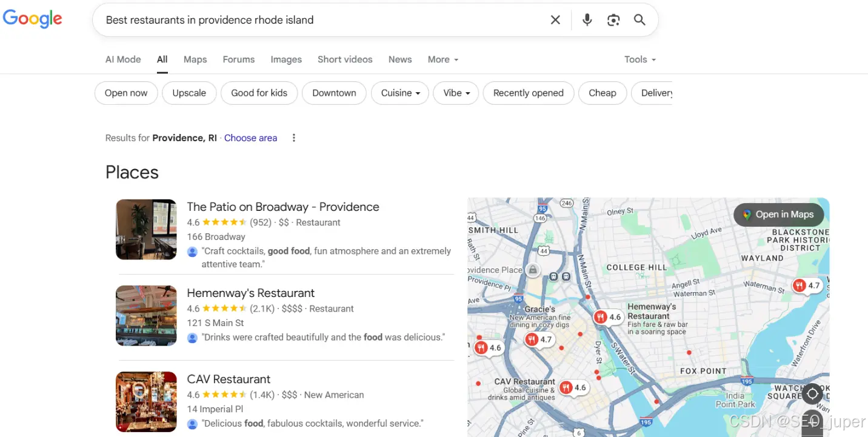This screenshot has height=437, width=868.
Task: Click the Open in Maps button
Action: point(778,215)
